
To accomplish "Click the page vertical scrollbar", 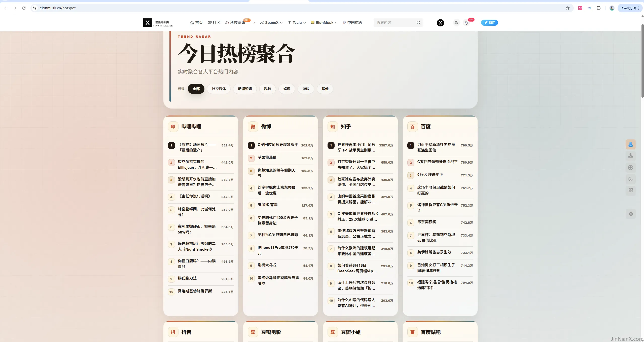I will point(642,60).
